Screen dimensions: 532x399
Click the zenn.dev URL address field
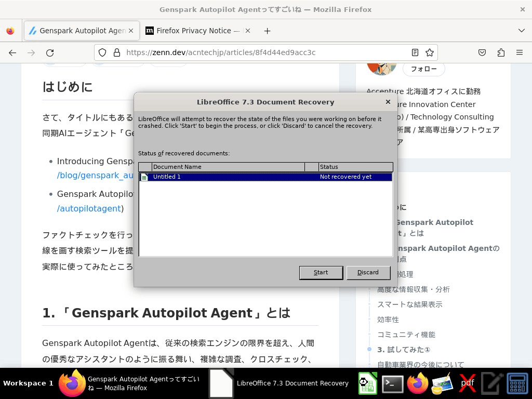(264, 52)
